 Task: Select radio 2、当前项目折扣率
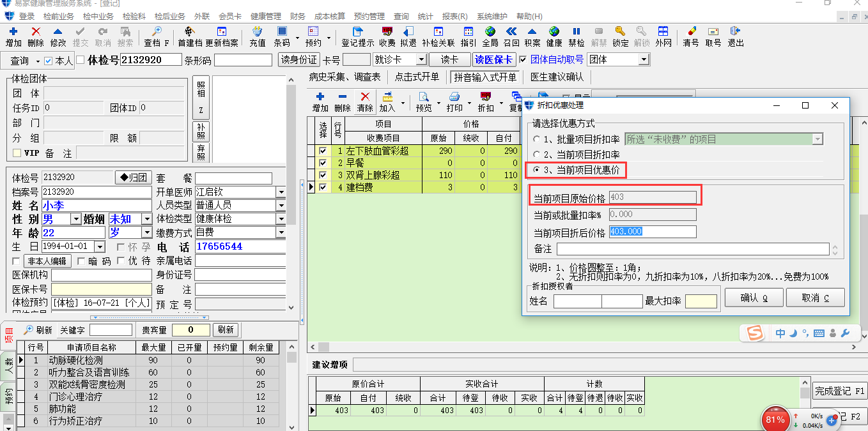tap(536, 155)
